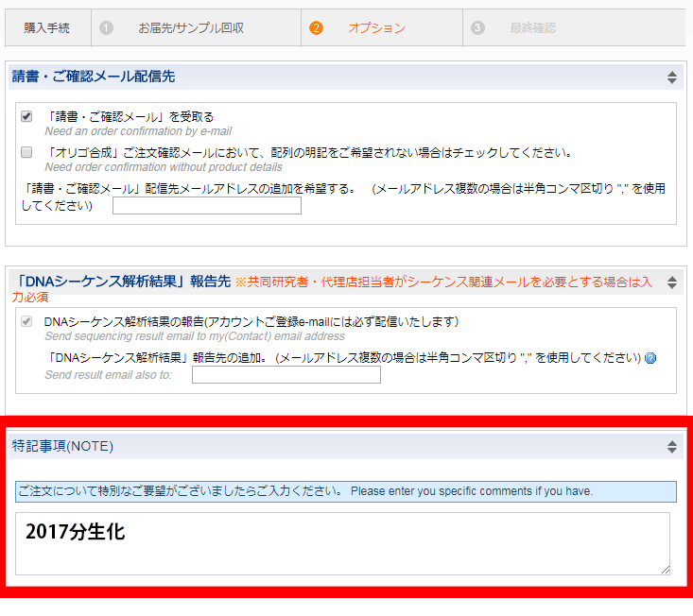Image resolution: width=693 pixels, height=616 pixels.
Task: Click the blue 'Please enter you specific comments' notice
Action: pyautogui.click(x=346, y=491)
